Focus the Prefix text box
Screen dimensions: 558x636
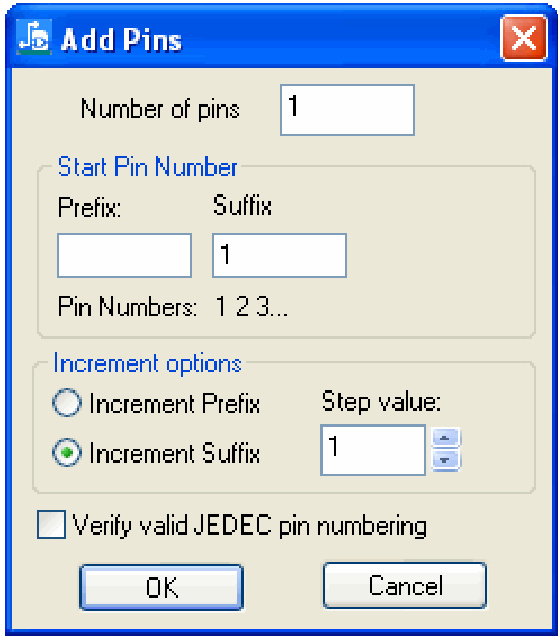(x=124, y=256)
